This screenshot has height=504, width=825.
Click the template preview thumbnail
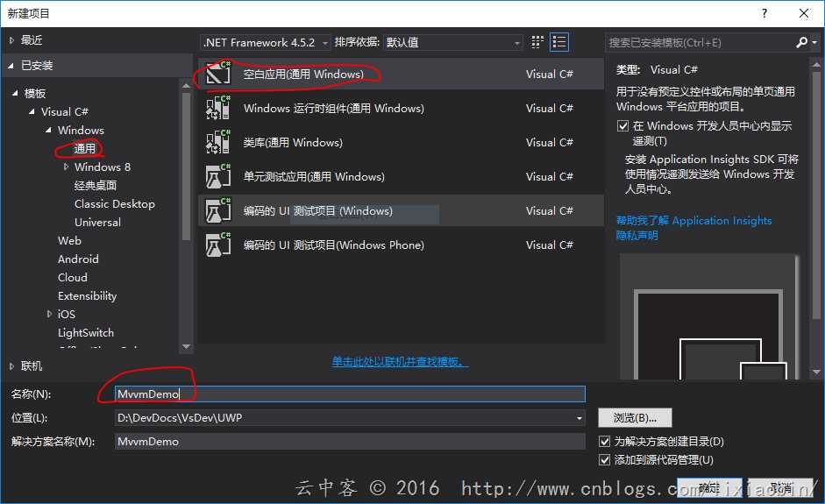(709, 316)
